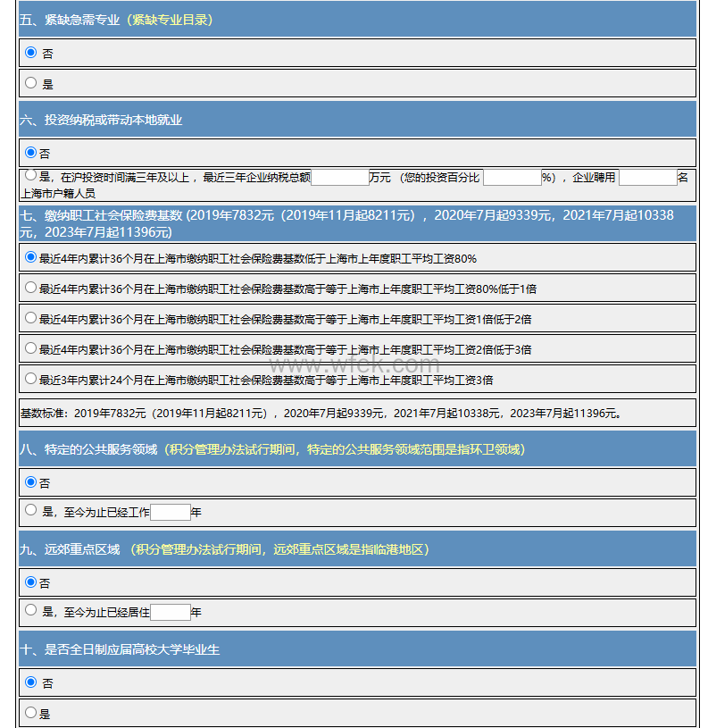Select 是 for 在沪投资时间满三年及以上
The width and height of the screenshot is (708, 728).
[x=31, y=176]
